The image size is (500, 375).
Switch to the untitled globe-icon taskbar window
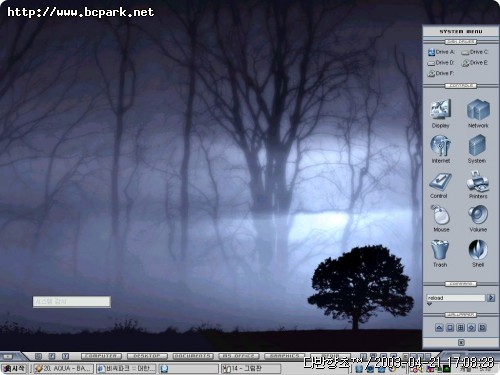coord(189,369)
